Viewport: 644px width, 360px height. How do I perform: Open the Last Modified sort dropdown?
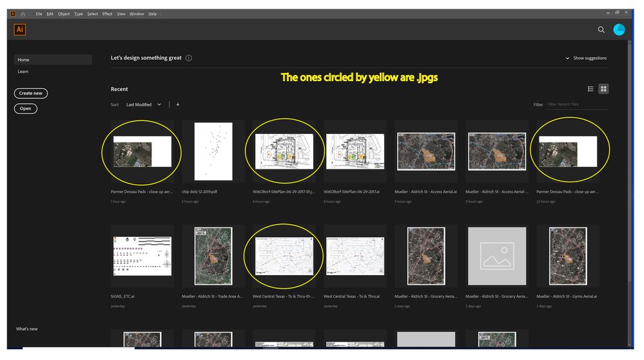pyautogui.click(x=143, y=105)
